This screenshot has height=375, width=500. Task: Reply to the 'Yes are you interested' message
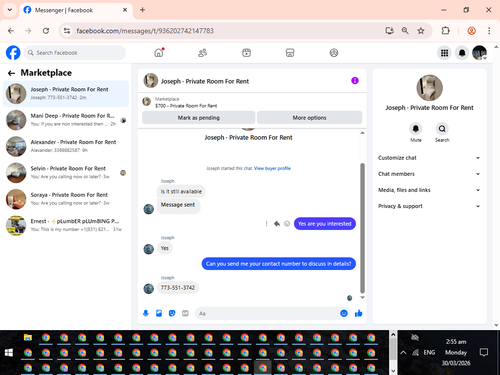[277, 224]
